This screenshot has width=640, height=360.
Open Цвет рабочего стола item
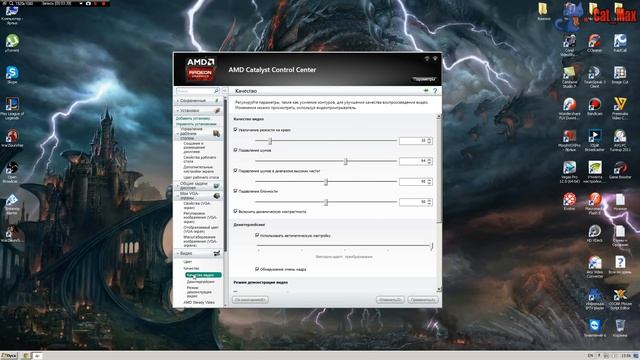point(201,178)
